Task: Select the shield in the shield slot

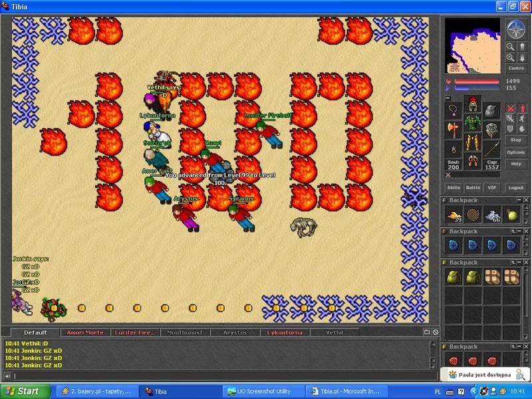Action: pyautogui.click(x=491, y=130)
